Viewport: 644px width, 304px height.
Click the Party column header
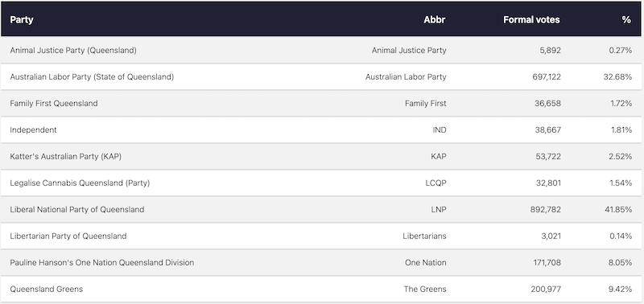22,19
